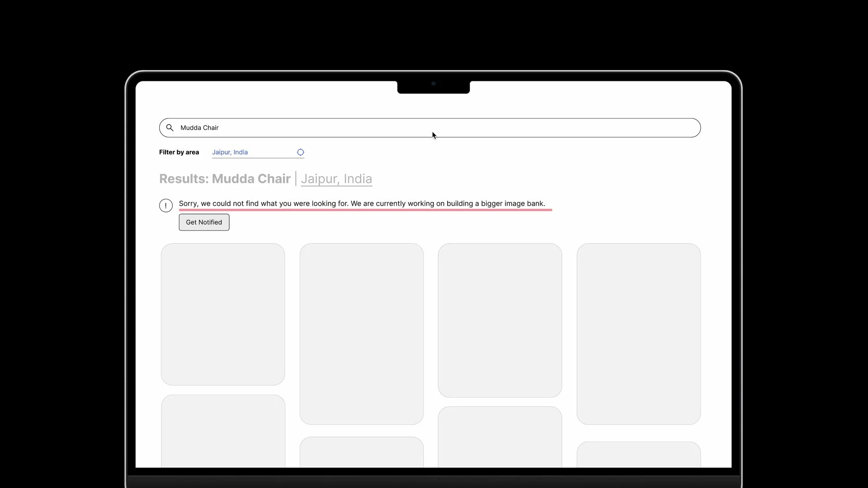Click the Filter by area label
This screenshot has width=868, height=488.
179,152
